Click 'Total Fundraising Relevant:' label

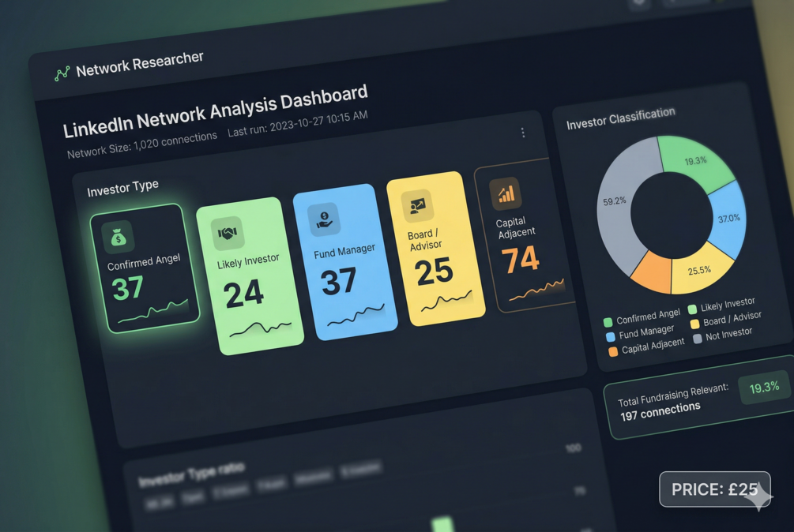coord(673,395)
